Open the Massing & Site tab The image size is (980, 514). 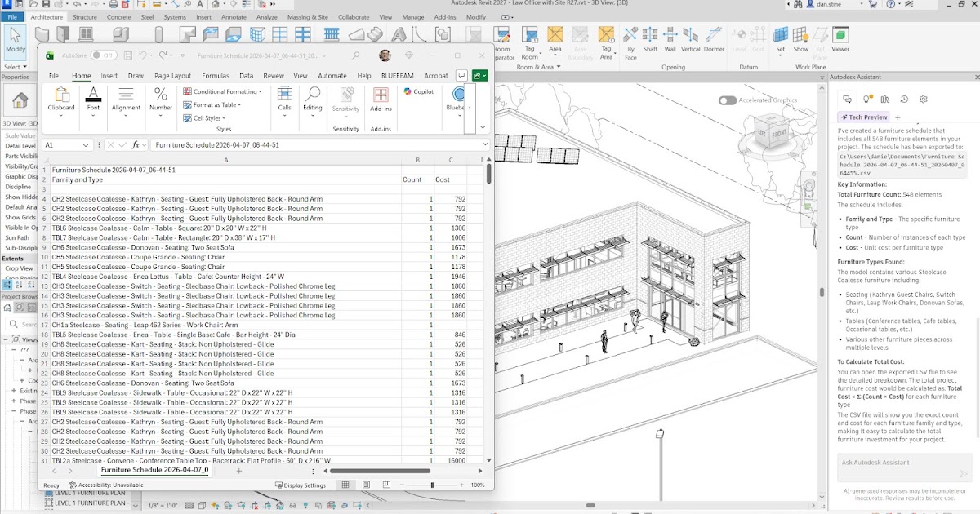point(309,16)
